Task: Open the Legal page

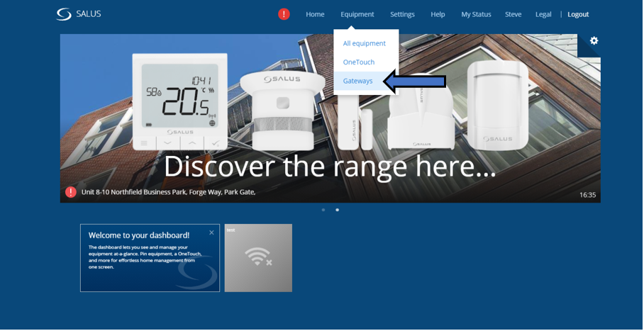Action: [543, 14]
